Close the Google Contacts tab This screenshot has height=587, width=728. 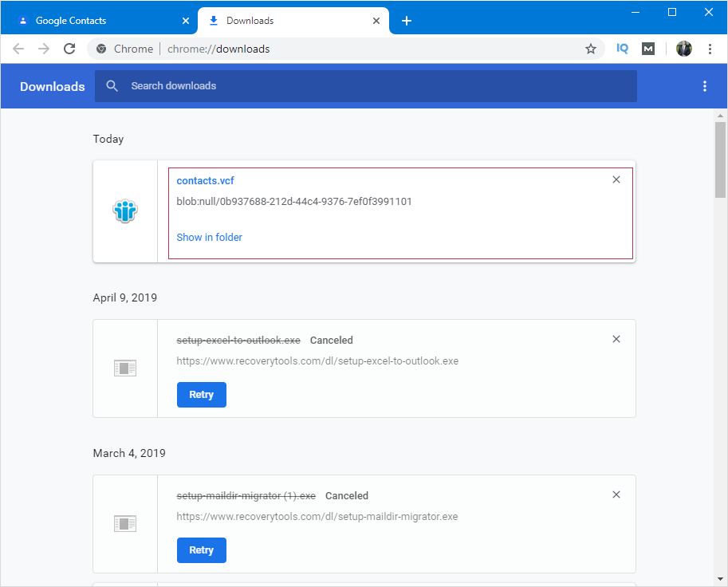tap(186, 21)
